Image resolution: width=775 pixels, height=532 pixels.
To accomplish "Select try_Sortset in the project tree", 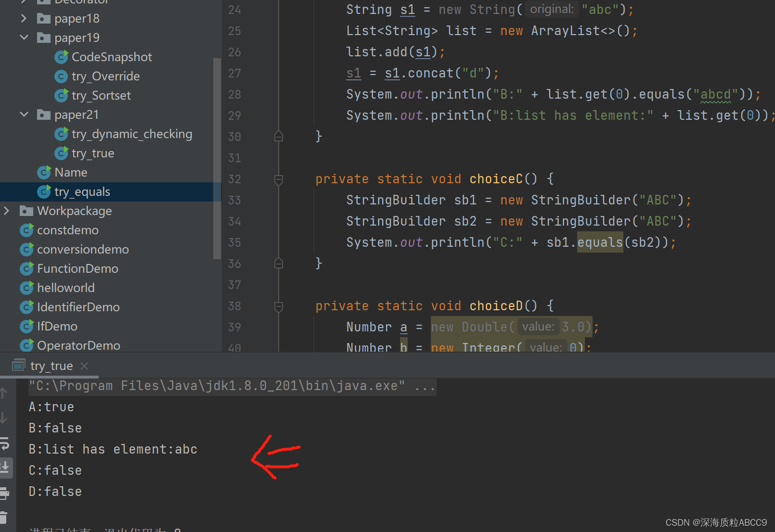I will point(101,95).
